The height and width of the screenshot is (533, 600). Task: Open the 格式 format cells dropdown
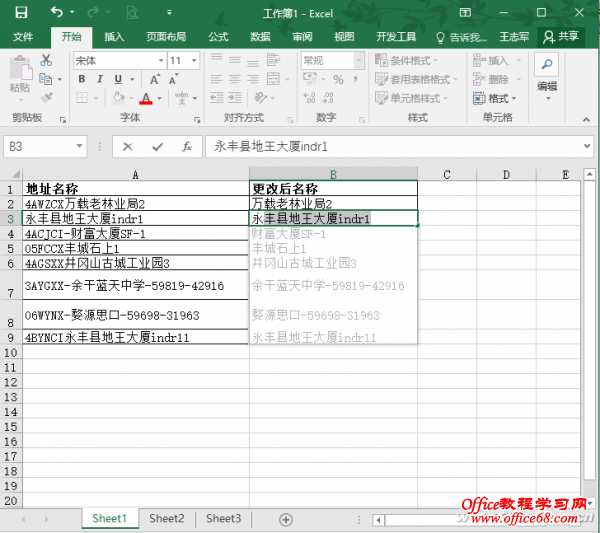[x=495, y=98]
